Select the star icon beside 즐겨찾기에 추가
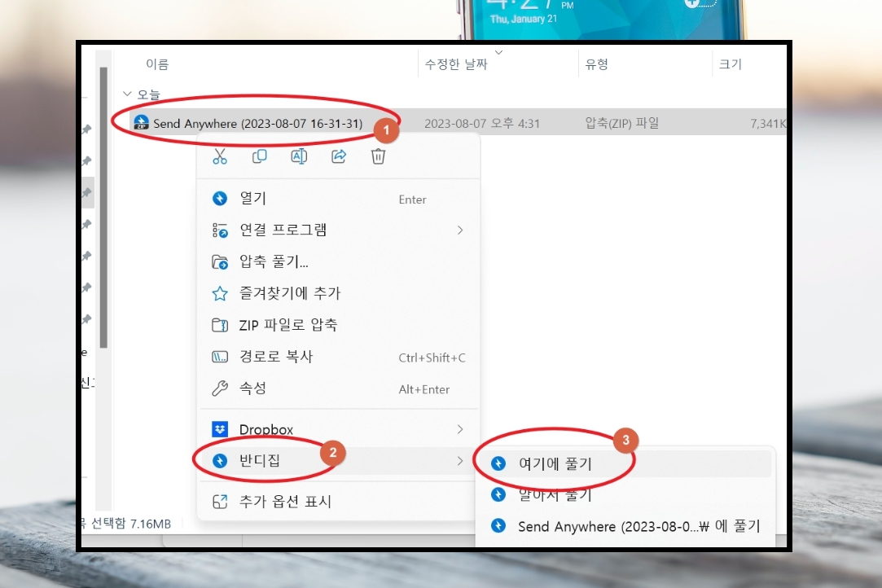The image size is (882, 588). [x=220, y=294]
